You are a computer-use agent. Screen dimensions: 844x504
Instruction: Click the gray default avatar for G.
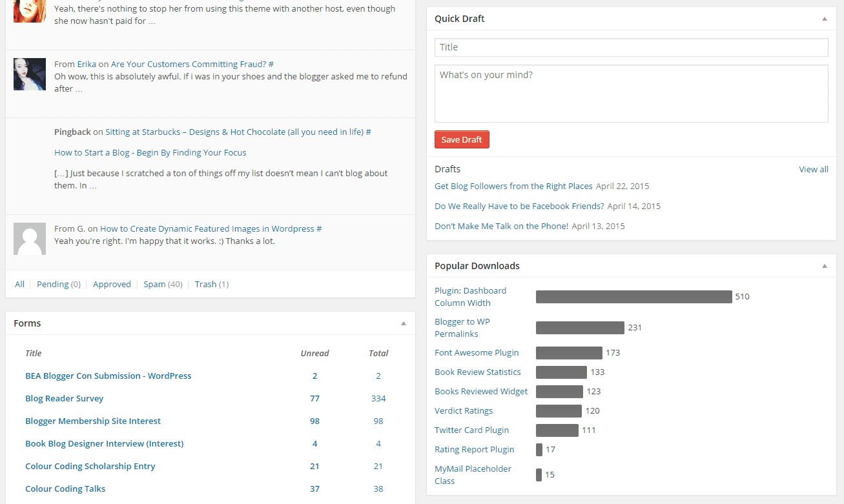pos(30,239)
